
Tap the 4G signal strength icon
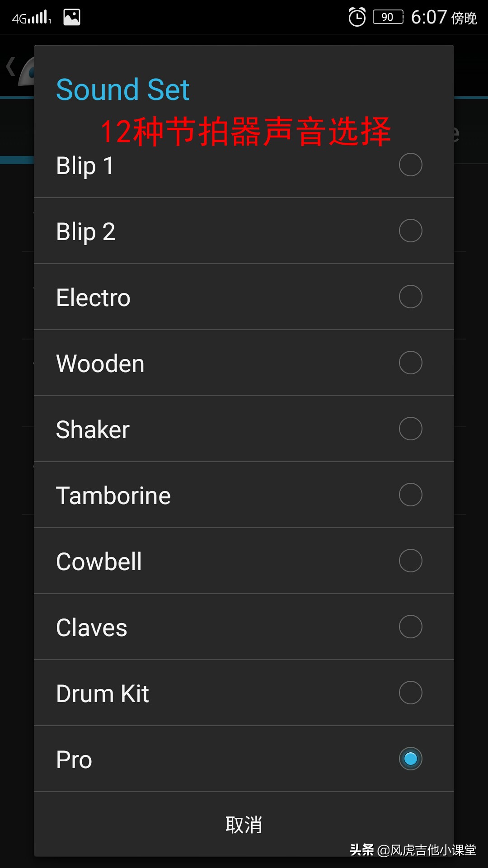pos(31,18)
